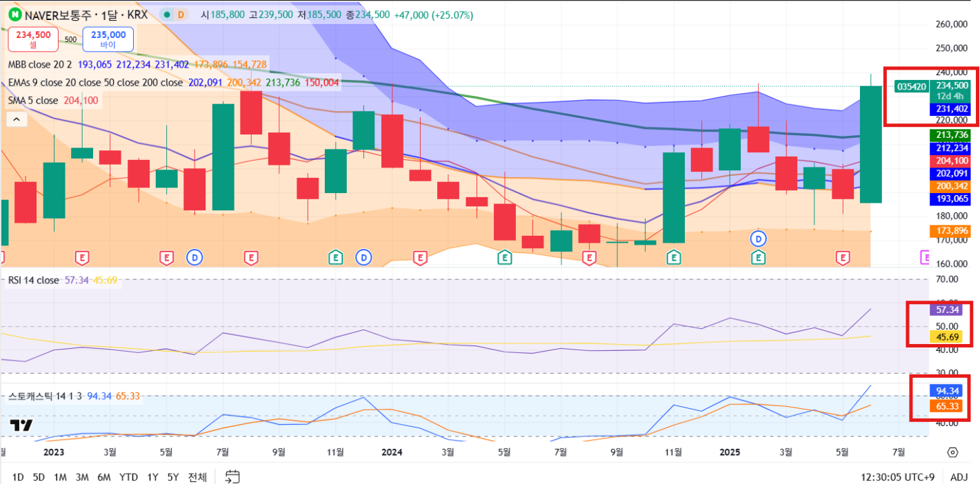Open red earnings E marker for August 2024
980x484 pixels.
pos(589,258)
